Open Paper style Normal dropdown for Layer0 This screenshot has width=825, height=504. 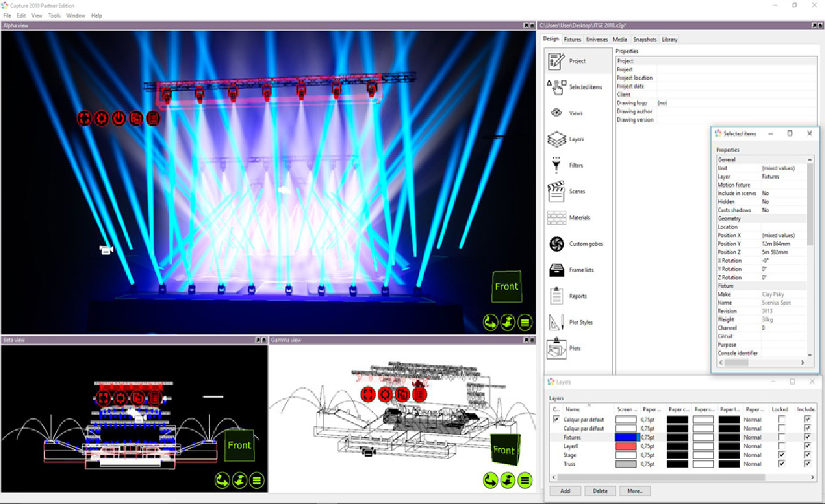pyautogui.click(x=755, y=446)
